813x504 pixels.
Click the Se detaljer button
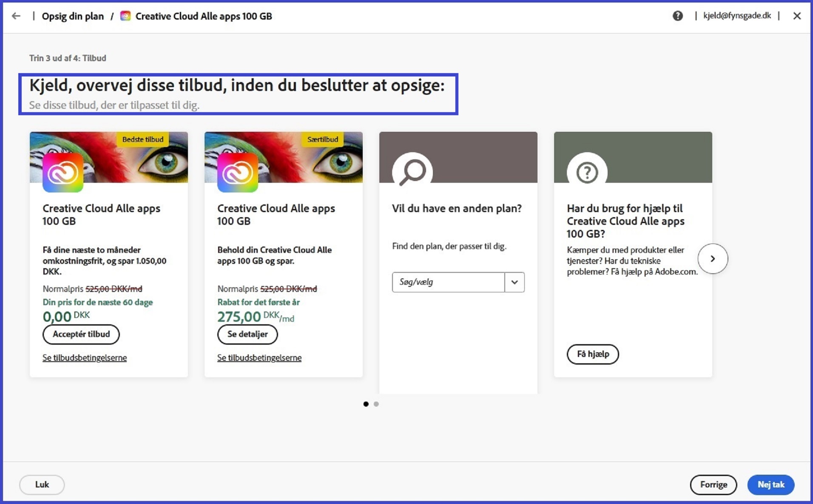(x=247, y=334)
